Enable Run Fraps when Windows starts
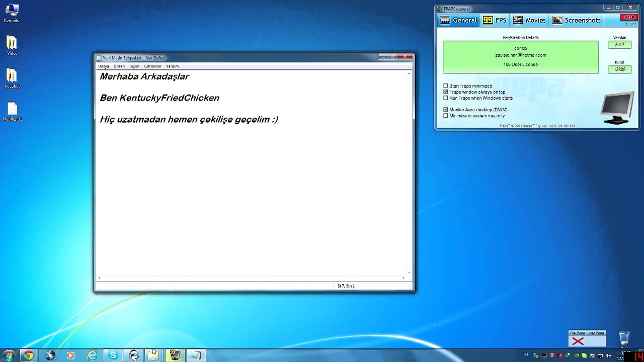This screenshot has width=644, height=362. [x=445, y=98]
